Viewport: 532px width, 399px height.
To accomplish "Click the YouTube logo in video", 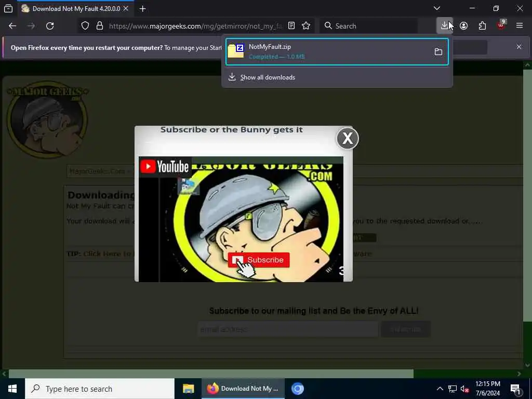I will pos(165,167).
